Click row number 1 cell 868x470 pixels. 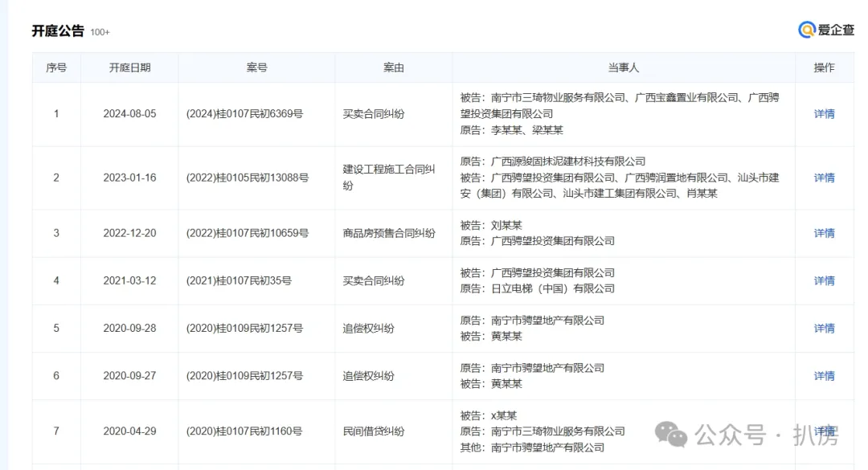click(56, 113)
